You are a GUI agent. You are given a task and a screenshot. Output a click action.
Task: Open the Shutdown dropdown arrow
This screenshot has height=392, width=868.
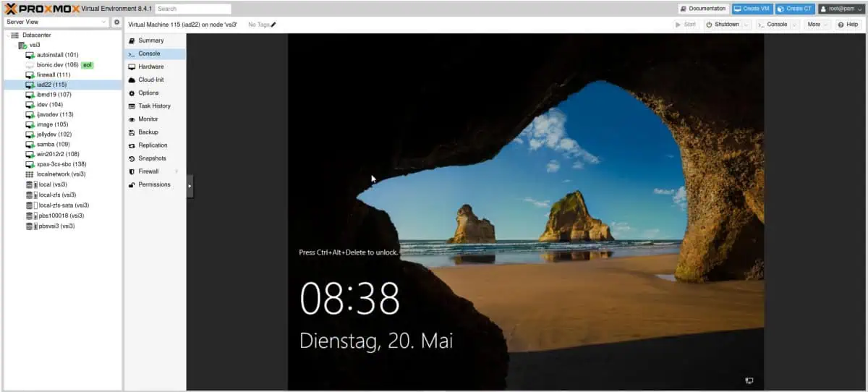pos(746,25)
